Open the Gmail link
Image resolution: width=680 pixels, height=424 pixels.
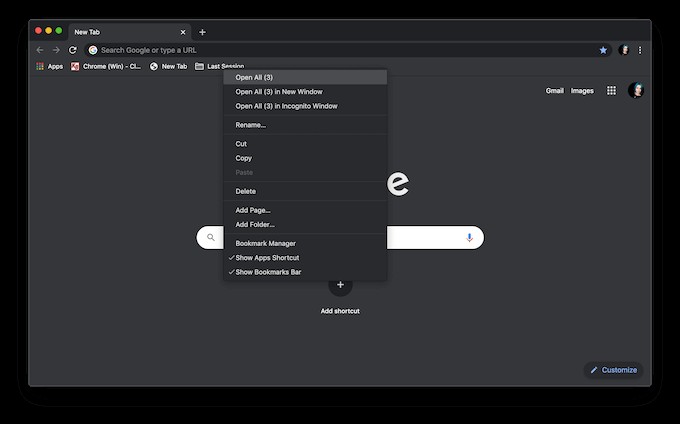555,91
